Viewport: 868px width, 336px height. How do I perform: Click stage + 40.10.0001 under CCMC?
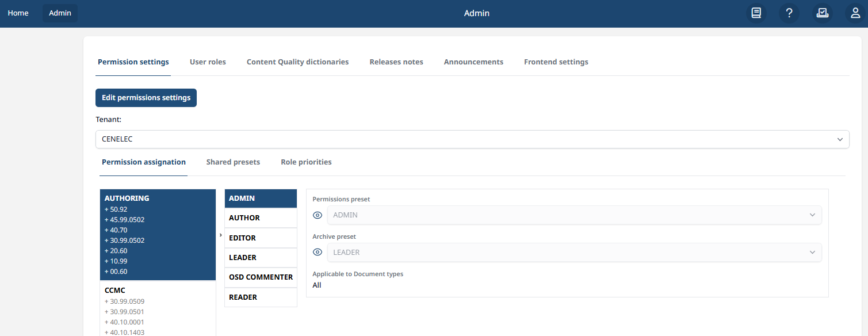point(124,322)
